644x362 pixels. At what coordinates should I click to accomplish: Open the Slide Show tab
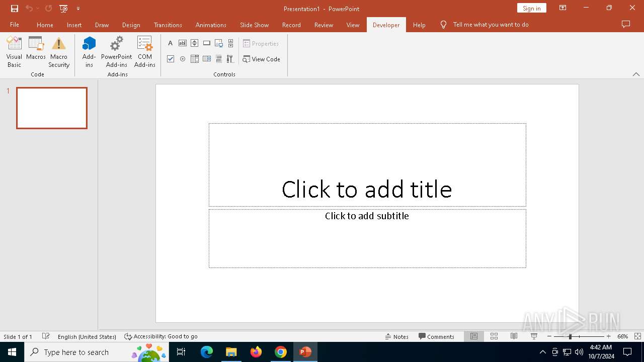pos(254,25)
